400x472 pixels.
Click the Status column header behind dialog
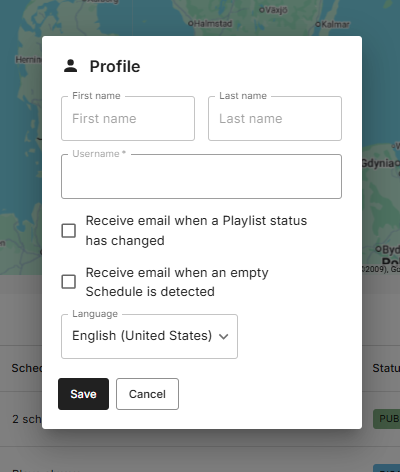coord(386,368)
